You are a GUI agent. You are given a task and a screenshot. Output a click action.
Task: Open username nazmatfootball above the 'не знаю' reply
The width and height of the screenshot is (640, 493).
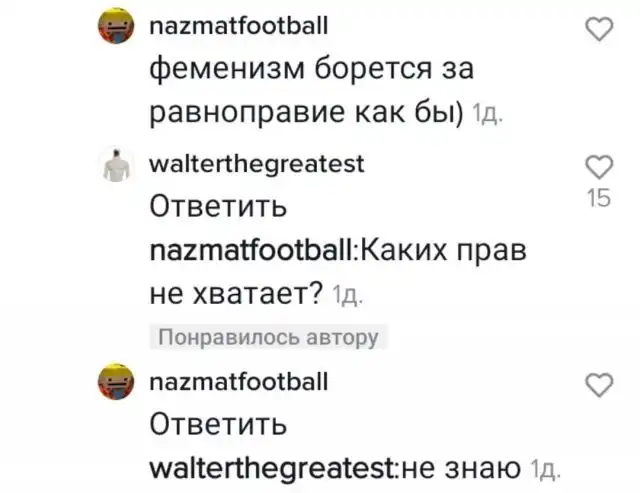[239, 382]
